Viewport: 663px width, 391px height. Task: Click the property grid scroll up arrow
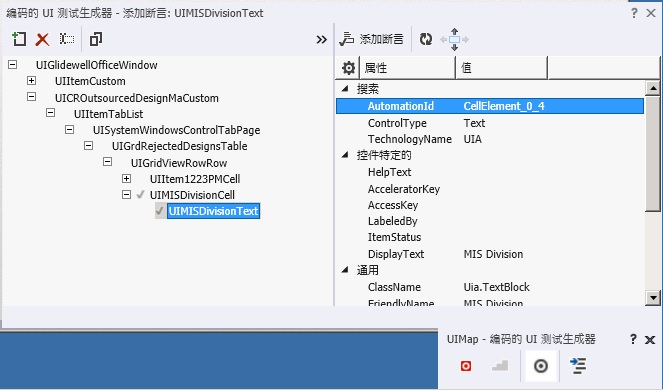653,88
